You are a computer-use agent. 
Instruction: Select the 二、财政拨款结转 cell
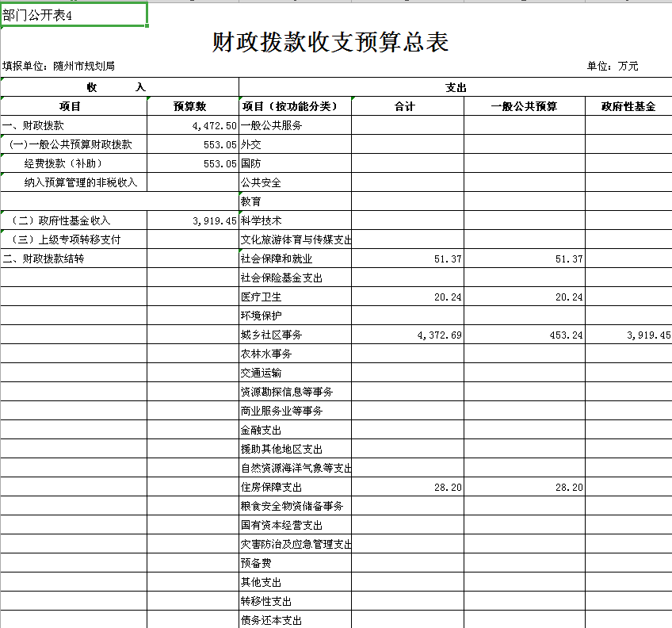[74, 258]
